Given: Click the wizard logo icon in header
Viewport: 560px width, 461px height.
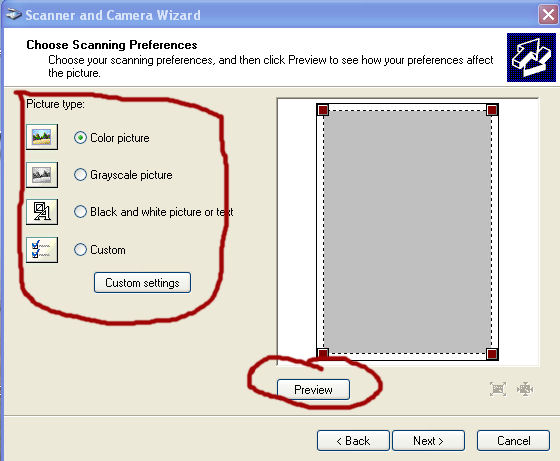Looking at the screenshot, I should tap(531, 57).
